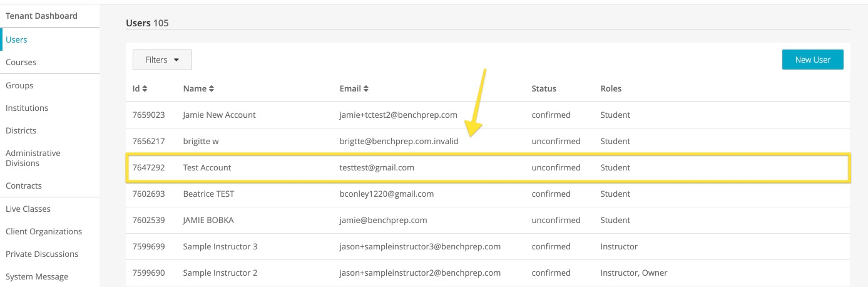Select Users in the sidebar
The width and height of the screenshot is (868, 287).
point(16,39)
